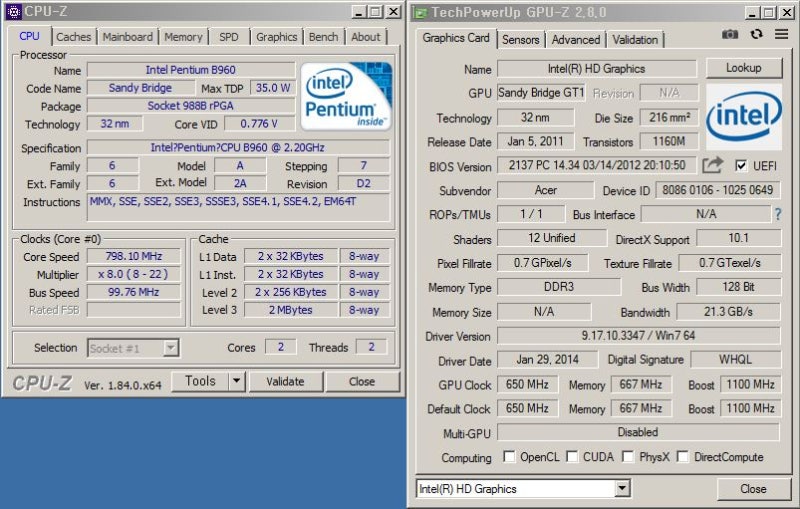
Task: Click the Lookup button
Action: coord(744,68)
